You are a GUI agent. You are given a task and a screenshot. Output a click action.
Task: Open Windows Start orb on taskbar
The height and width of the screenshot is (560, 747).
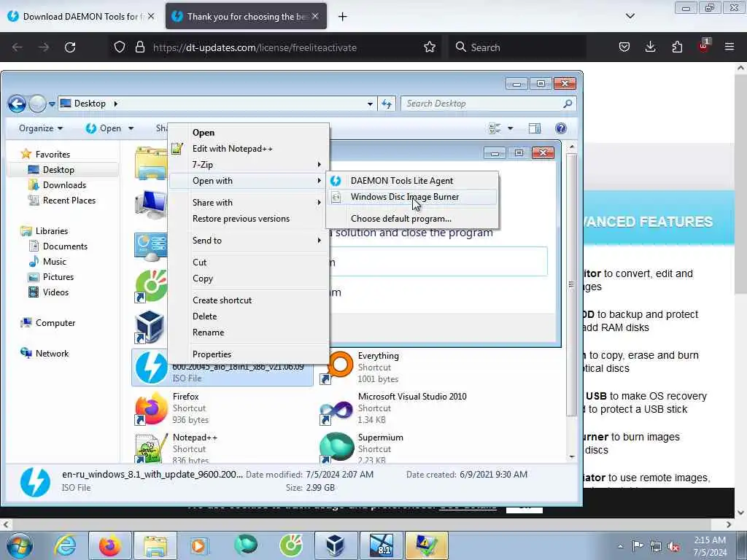(x=20, y=545)
